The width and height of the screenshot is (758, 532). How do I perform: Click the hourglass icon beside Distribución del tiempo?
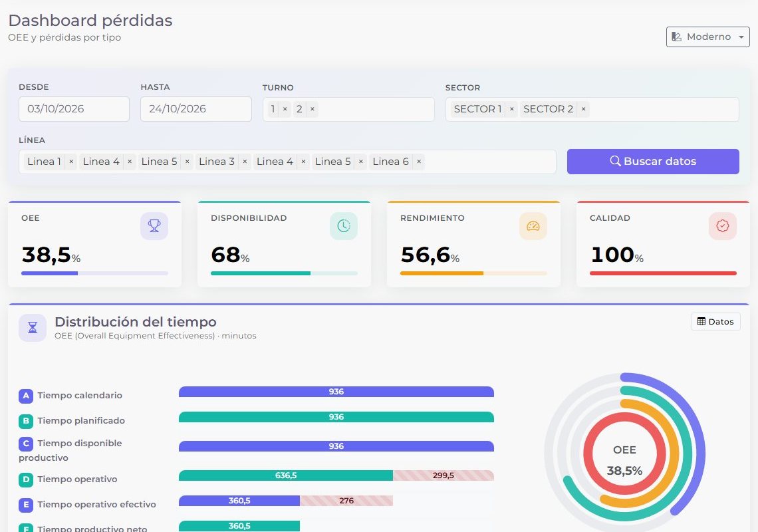[33, 328]
